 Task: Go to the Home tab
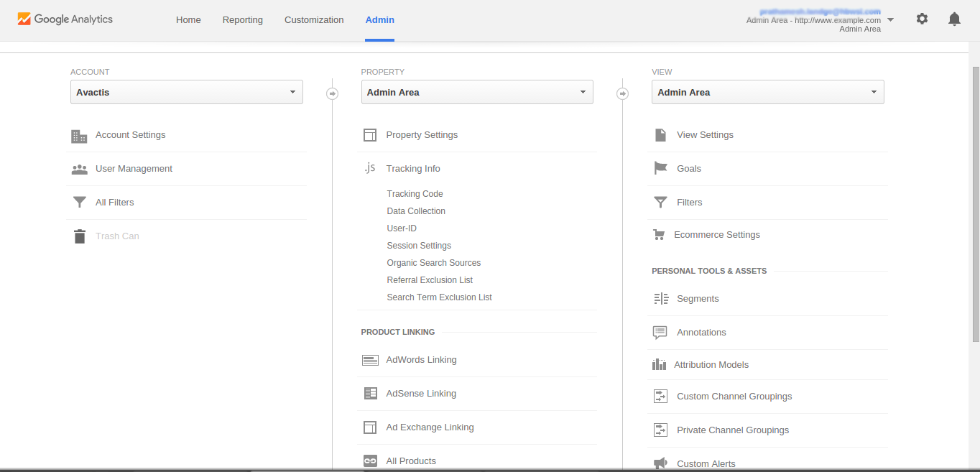coord(188,20)
